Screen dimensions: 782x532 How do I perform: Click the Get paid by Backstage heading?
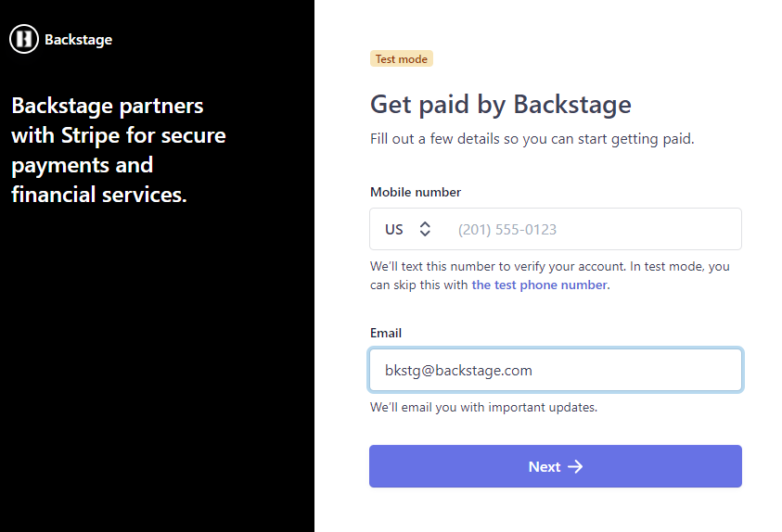point(501,105)
